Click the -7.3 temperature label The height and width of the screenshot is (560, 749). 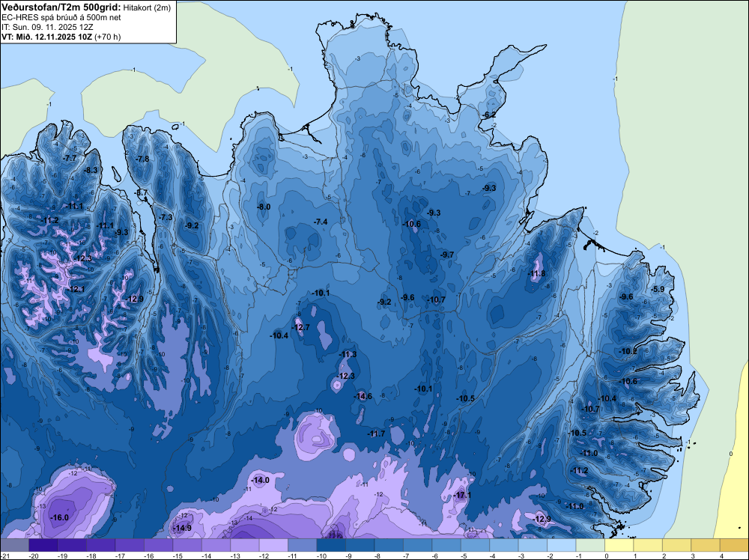pos(166,217)
